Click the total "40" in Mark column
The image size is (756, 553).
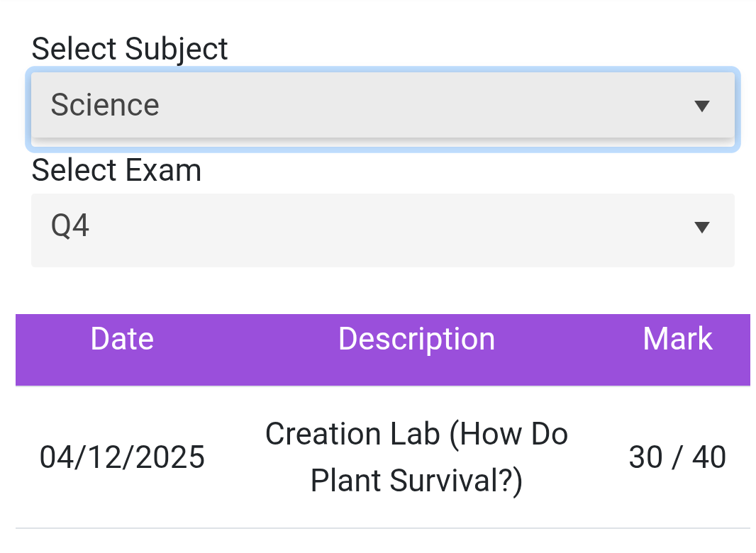[x=709, y=457]
